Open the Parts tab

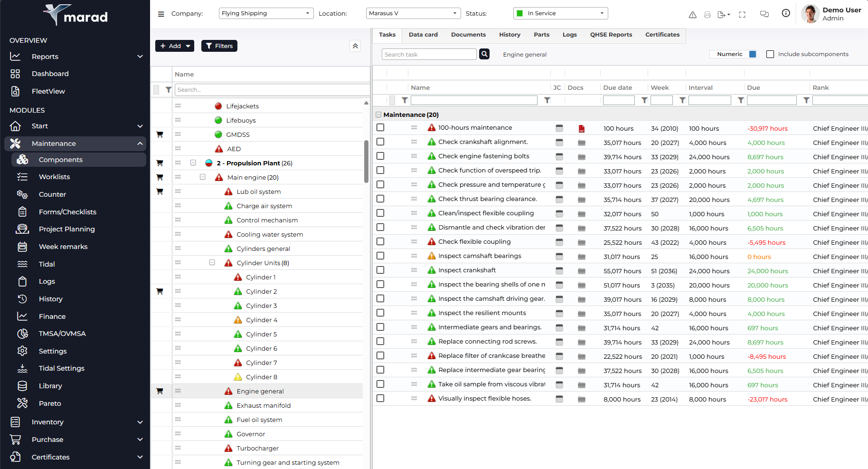point(541,35)
